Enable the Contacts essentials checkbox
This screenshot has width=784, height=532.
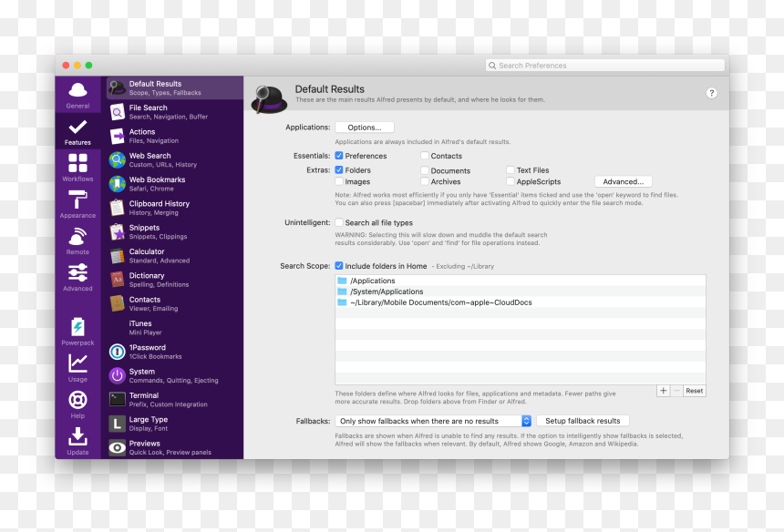(x=425, y=156)
